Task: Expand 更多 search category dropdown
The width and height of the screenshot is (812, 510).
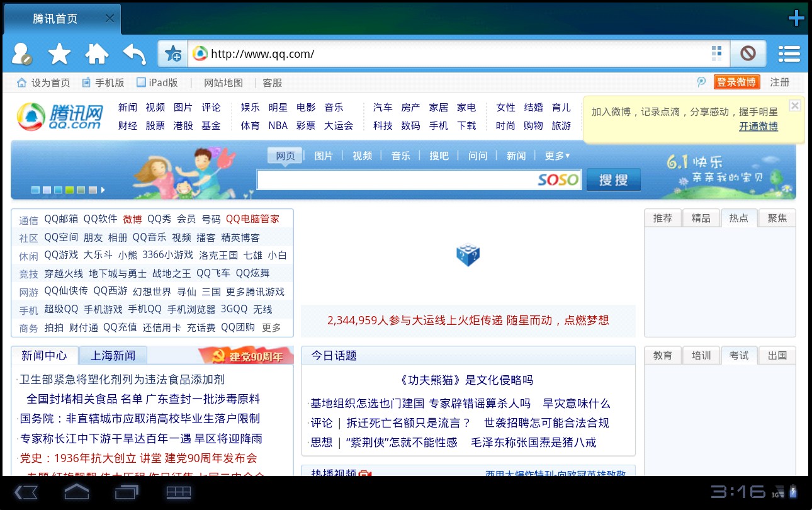Action: click(558, 156)
